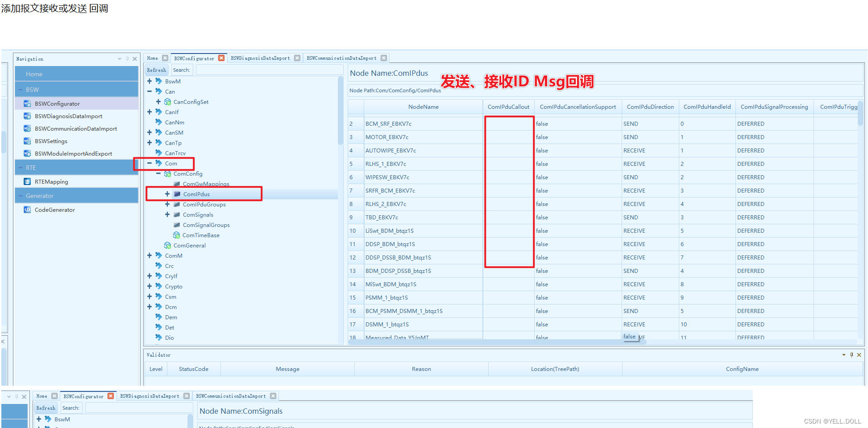Click the ComGeneral node icon in the tree

coord(167,245)
